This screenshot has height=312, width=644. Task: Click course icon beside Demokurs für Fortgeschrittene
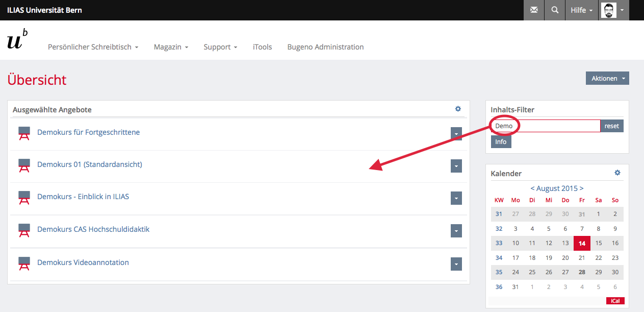24,133
